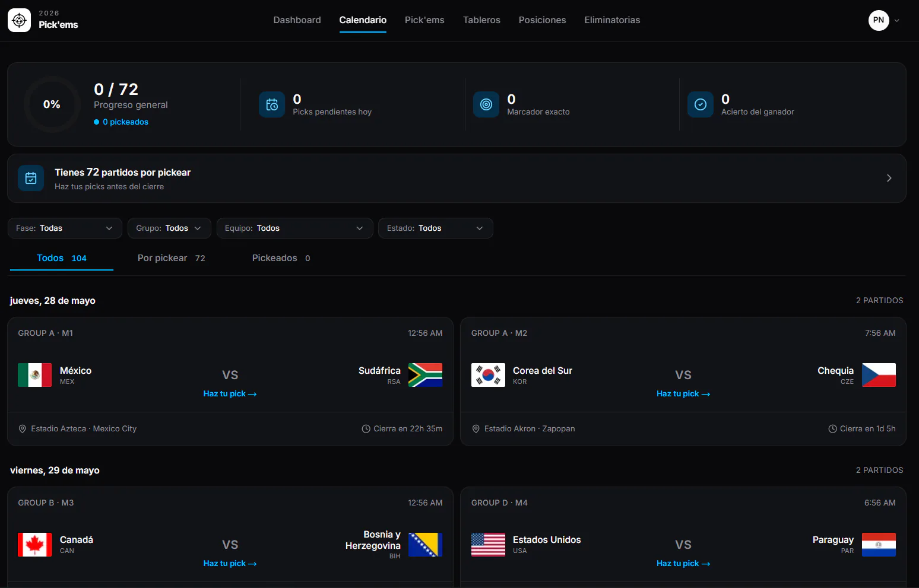Click the Corea del Sur flag
Viewport: 919px width, 588px height.
pos(488,375)
